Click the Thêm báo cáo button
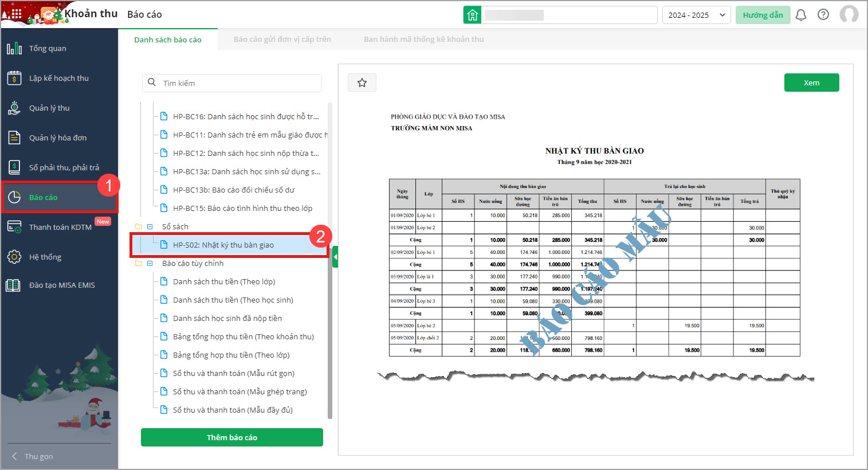The width and height of the screenshot is (868, 470). coord(232,437)
